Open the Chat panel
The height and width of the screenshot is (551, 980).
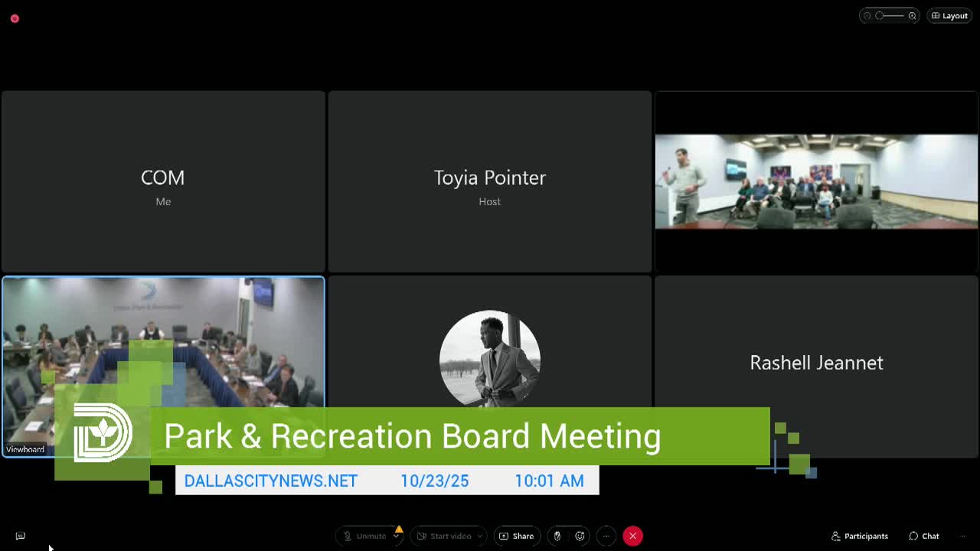[x=924, y=536]
